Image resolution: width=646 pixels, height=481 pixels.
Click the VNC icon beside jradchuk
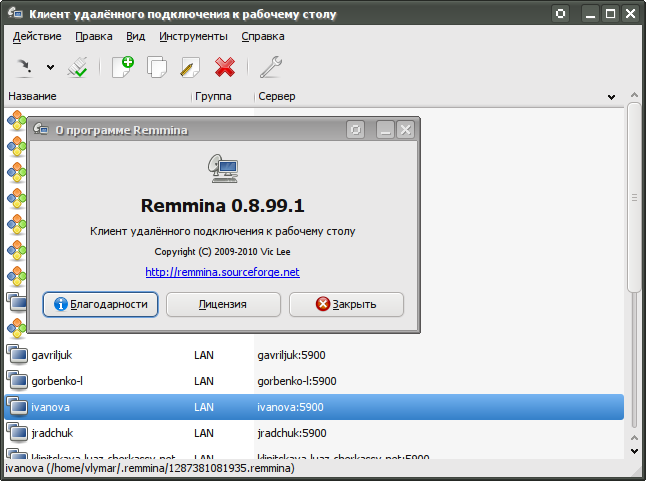pos(17,432)
